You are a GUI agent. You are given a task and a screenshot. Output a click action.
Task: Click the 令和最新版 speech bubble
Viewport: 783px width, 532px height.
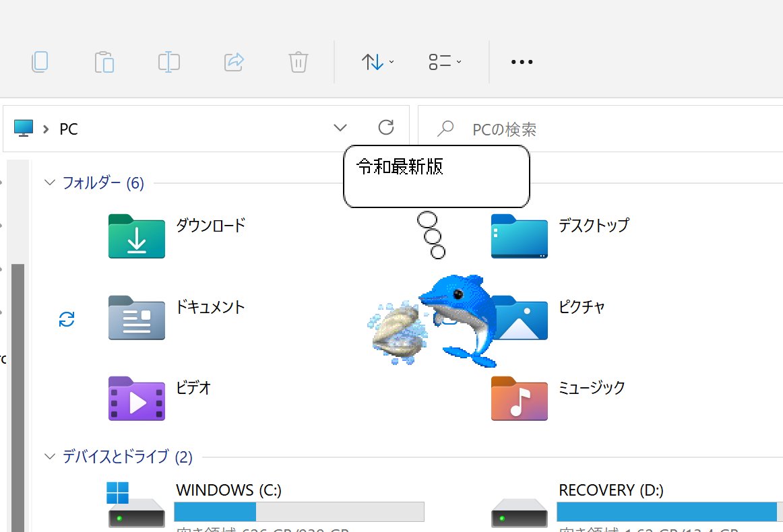click(437, 176)
